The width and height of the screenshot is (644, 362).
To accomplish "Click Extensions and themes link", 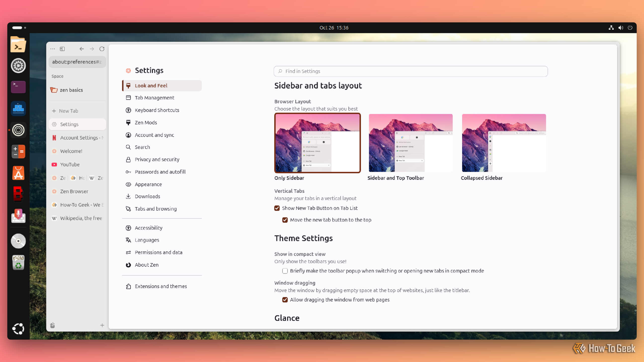I will click(162, 286).
